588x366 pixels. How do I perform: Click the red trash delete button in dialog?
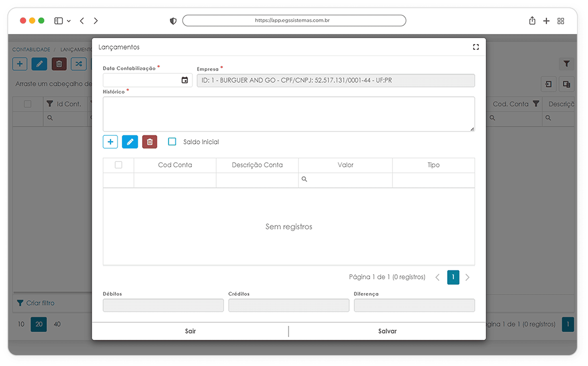tap(150, 142)
